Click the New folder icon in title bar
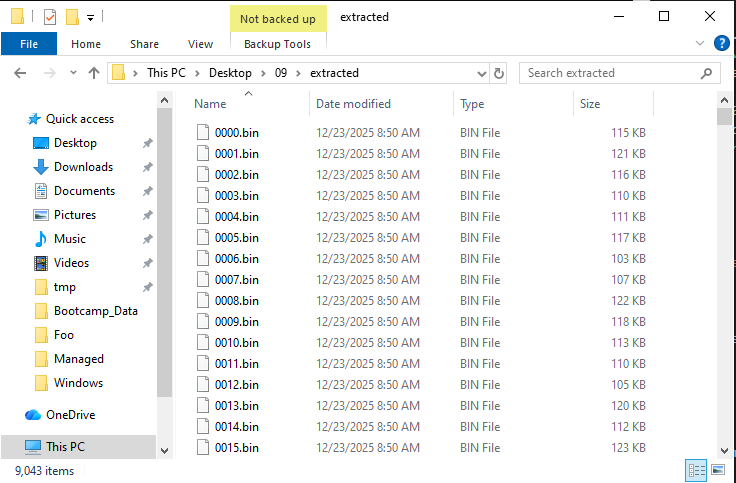Screen dimensions: 736x483 coord(72,17)
